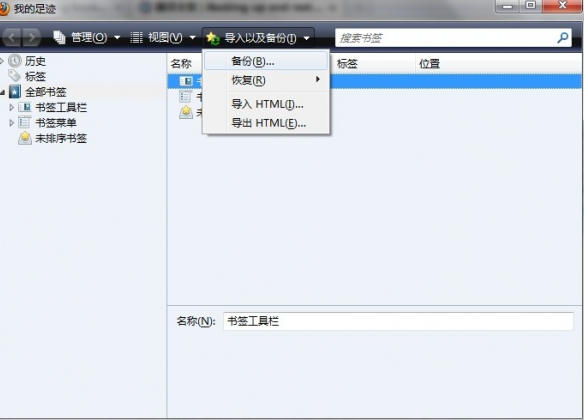Collapse the 全部书签 tree node

pyautogui.click(x=2, y=92)
